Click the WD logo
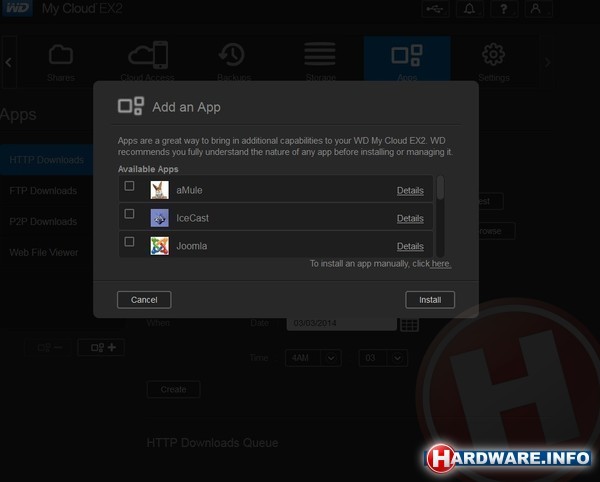 pos(17,8)
